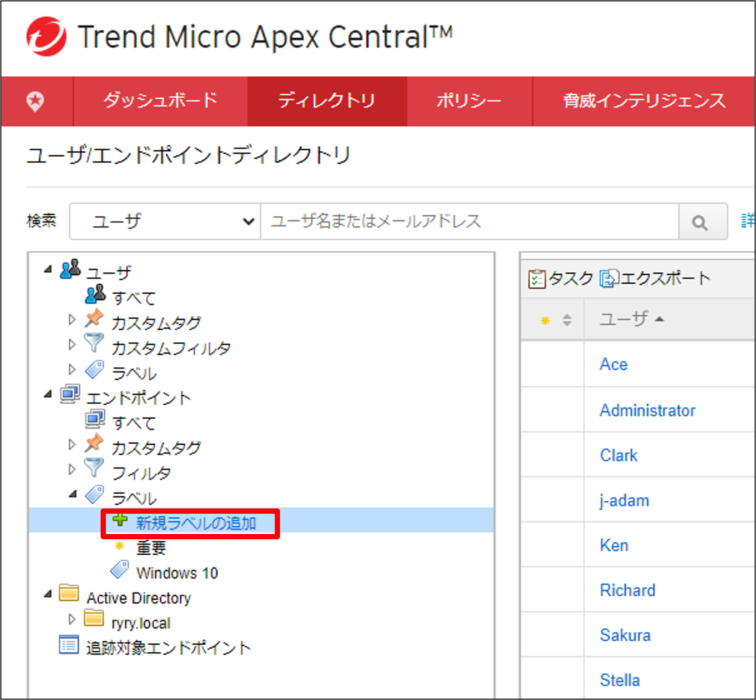Expand カスタムフィルタ under users
The image size is (756, 700).
pyautogui.click(x=72, y=345)
